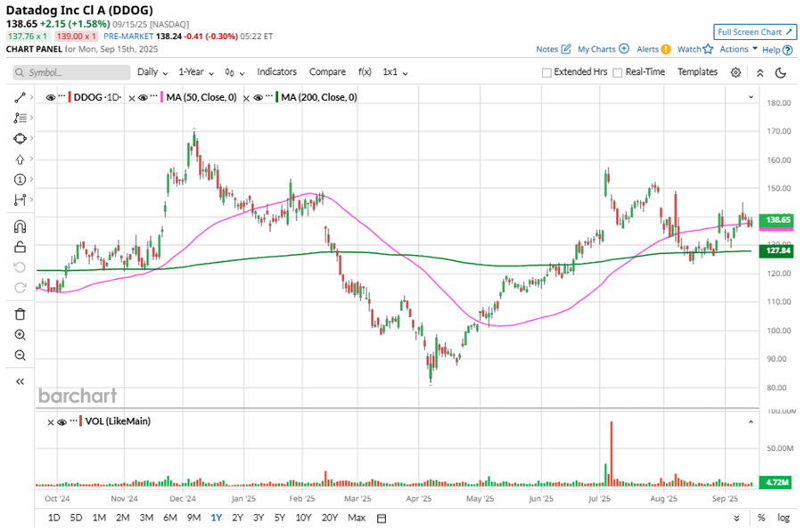Select the Max time range
This screenshot has height=532, width=805.
357,518
